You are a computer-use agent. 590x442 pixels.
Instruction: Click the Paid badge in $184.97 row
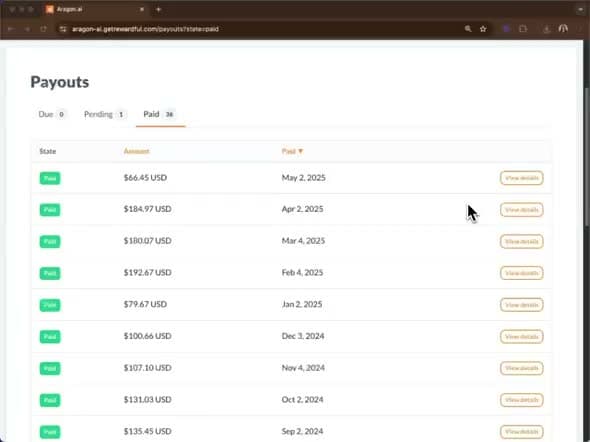(50, 210)
